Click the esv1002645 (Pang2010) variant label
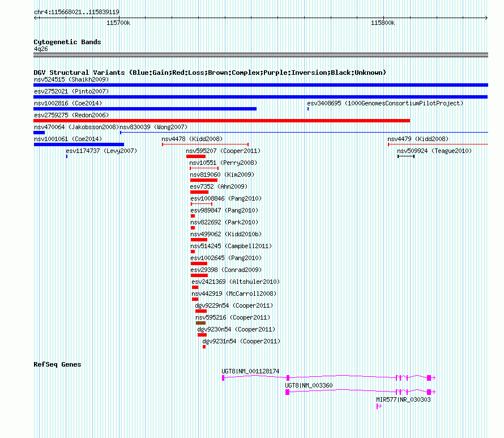The height and width of the screenshot is (438, 504). tap(226, 258)
